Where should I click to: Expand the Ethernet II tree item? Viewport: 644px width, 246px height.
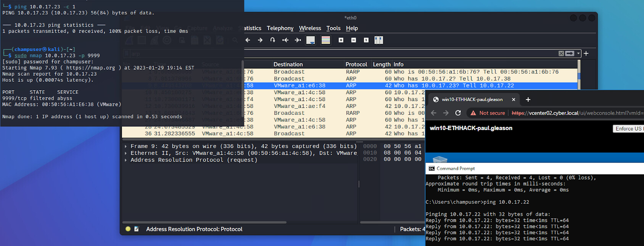[x=126, y=153]
